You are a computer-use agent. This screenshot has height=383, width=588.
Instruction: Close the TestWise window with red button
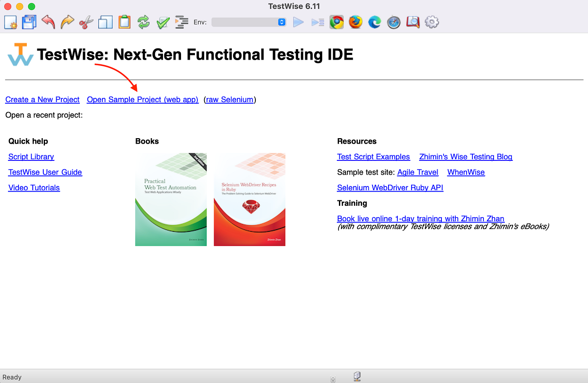pyautogui.click(x=8, y=6)
